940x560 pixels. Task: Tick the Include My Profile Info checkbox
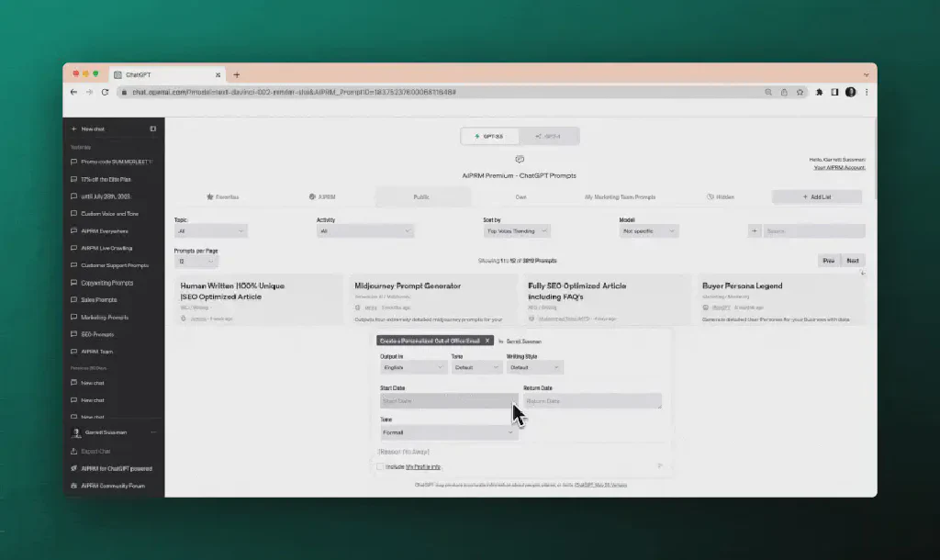(x=380, y=466)
